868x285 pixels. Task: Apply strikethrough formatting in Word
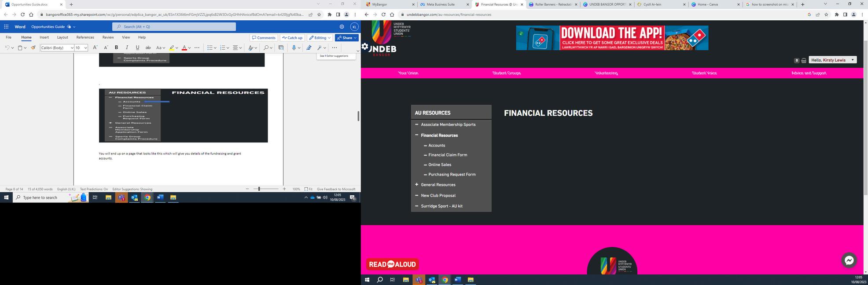pyautogui.click(x=148, y=47)
